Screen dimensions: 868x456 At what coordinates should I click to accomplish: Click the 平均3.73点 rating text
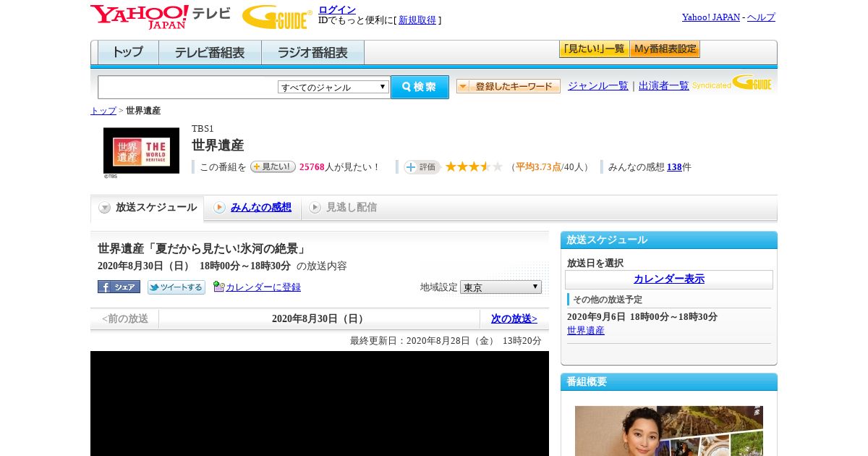point(538,167)
